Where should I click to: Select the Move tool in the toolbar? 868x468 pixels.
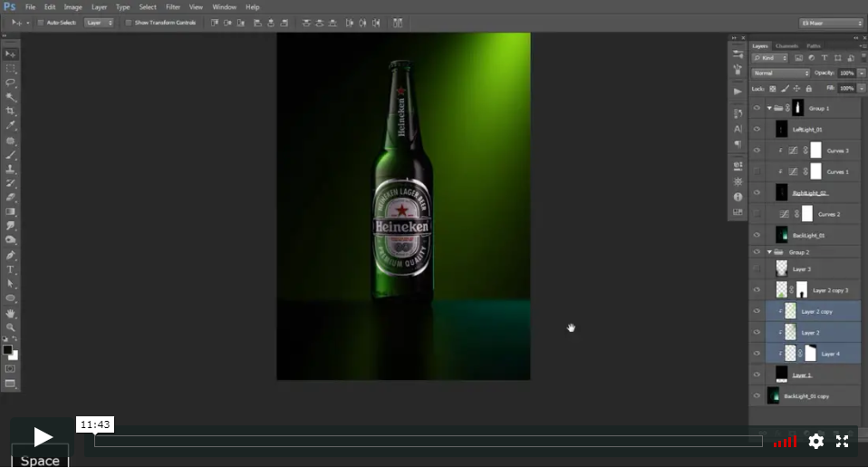(11, 54)
